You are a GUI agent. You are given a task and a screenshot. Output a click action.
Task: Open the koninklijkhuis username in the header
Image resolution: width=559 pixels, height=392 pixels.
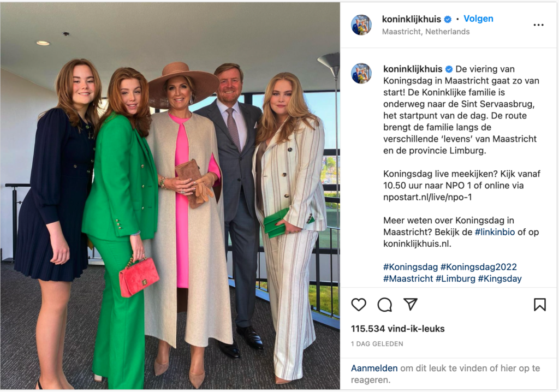coord(412,19)
